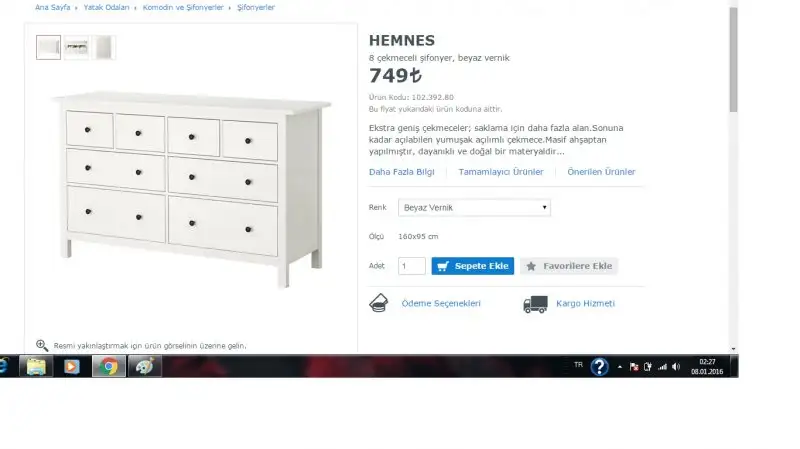Open the volume speaker tray icon
The width and height of the screenshot is (800, 449).
(676, 367)
